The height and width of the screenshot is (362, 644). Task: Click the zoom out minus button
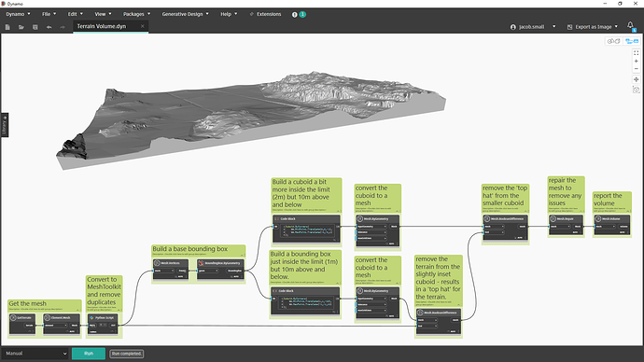(x=637, y=69)
